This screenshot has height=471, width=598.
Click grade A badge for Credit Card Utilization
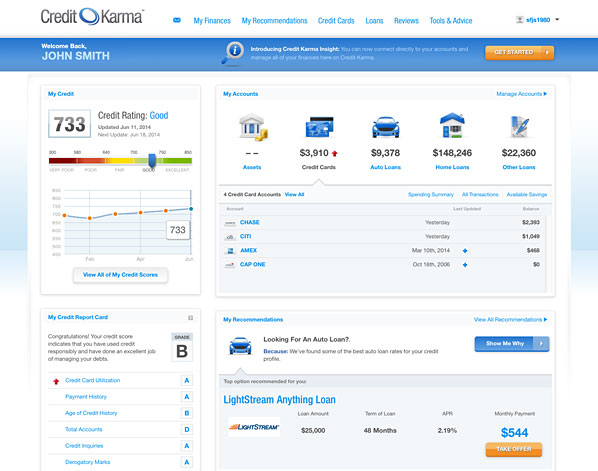[186, 381]
